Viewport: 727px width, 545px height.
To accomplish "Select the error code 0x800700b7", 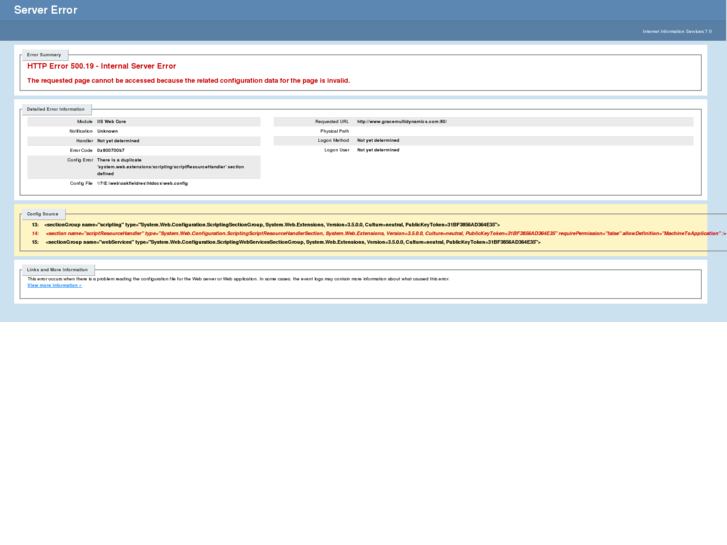I will 110,151.
